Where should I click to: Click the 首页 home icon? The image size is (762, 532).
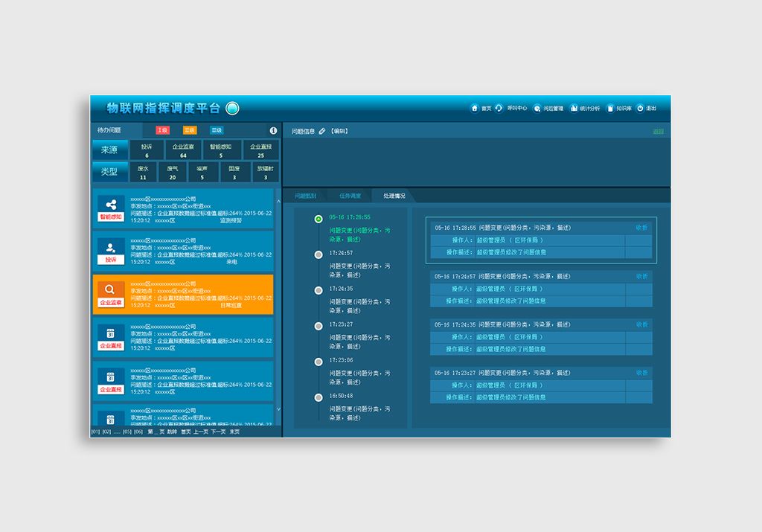474,108
